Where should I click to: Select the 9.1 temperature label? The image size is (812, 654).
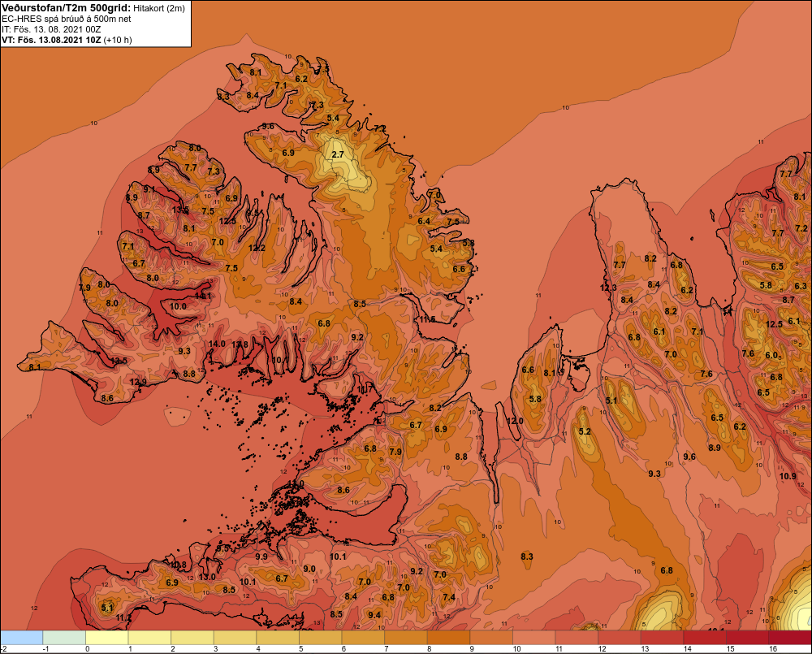[x=149, y=189]
